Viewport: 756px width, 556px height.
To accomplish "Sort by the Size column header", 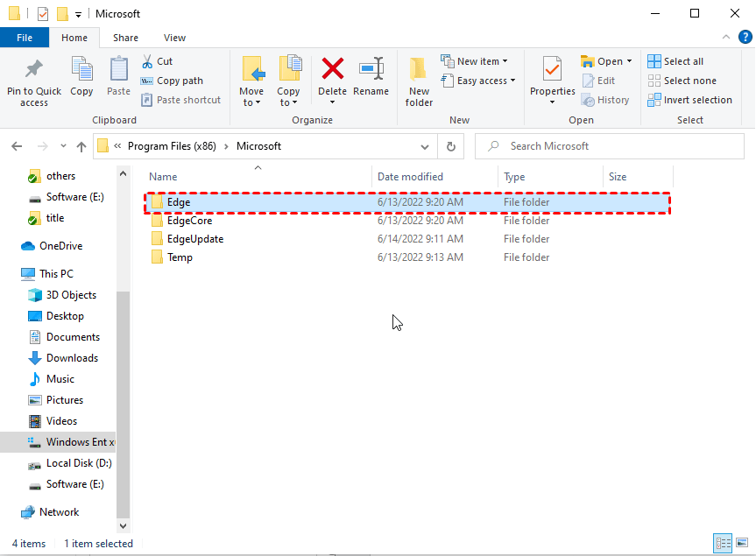I will pyautogui.click(x=618, y=177).
